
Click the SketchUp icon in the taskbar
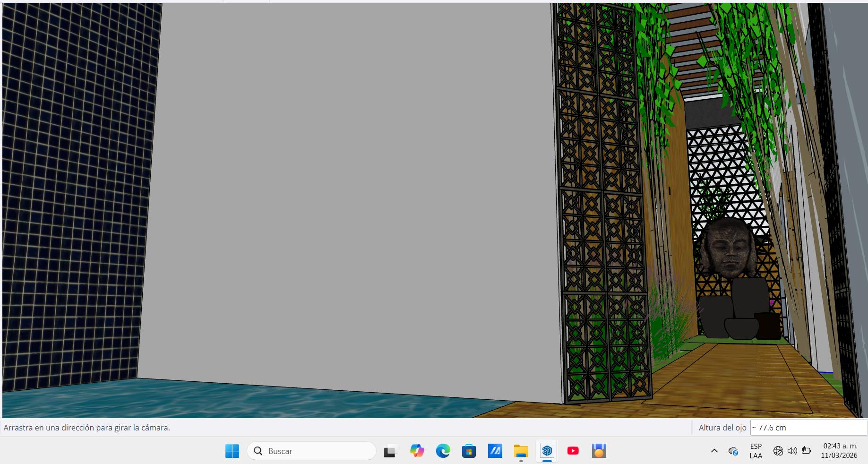pos(547,451)
